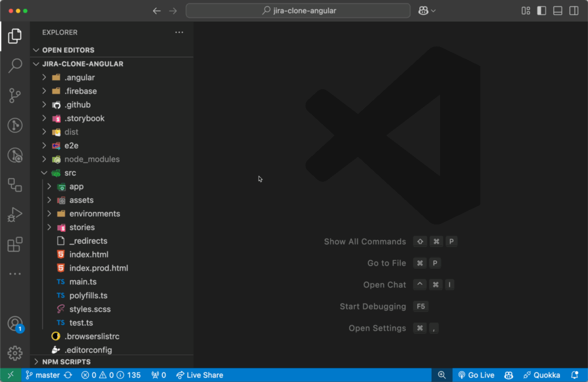Expand the environments folder
Viewport: 588px width, 382px height.
[x=112, y=214]
